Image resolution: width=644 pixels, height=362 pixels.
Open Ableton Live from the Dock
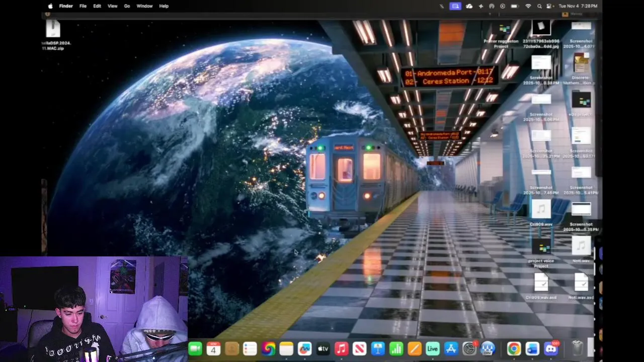point(433,348)
